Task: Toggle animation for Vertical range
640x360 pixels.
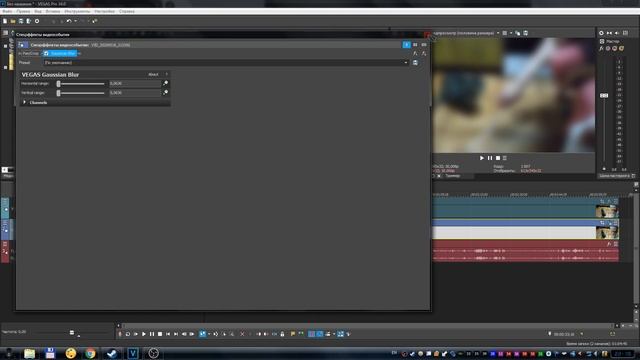Action: pyautogui.click(x=165, y=93)
